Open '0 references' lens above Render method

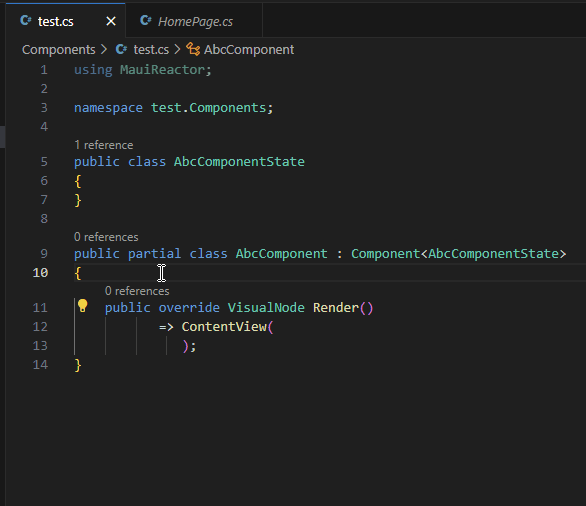[x=137, y=291]
